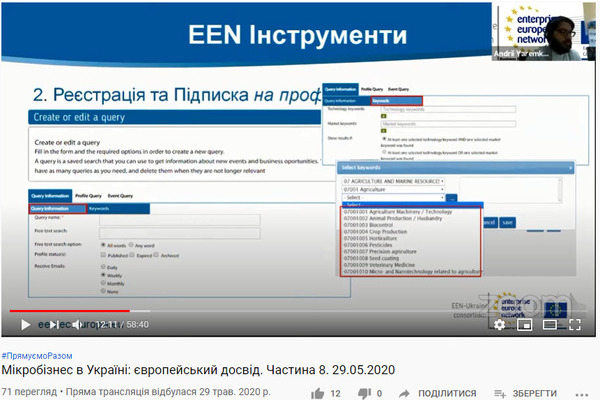Viewport: 600px width, 400px height.
Task: Click the 71 перегляд view count text
Action: (29, 392)
